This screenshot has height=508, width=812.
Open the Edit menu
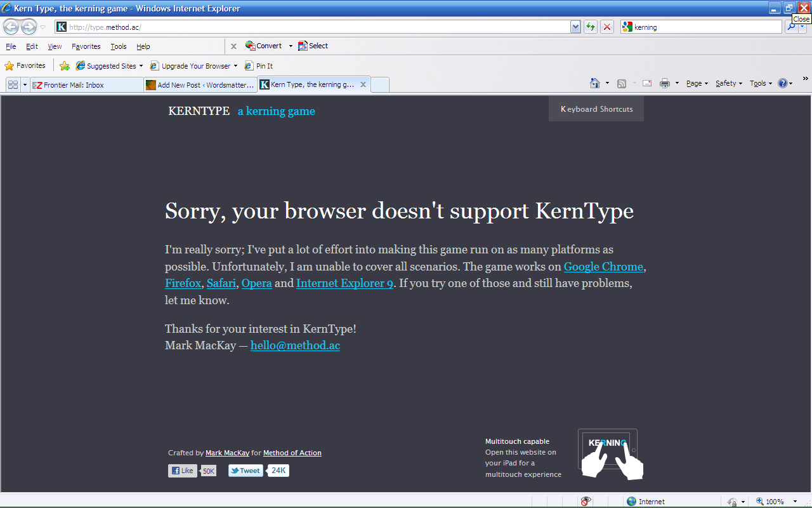pos(32,46)
